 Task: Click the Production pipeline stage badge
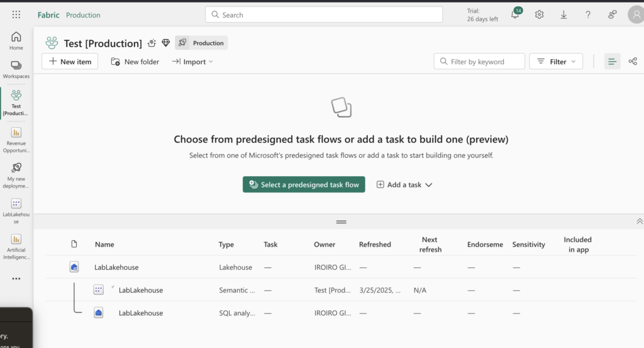tap(201, 43)
